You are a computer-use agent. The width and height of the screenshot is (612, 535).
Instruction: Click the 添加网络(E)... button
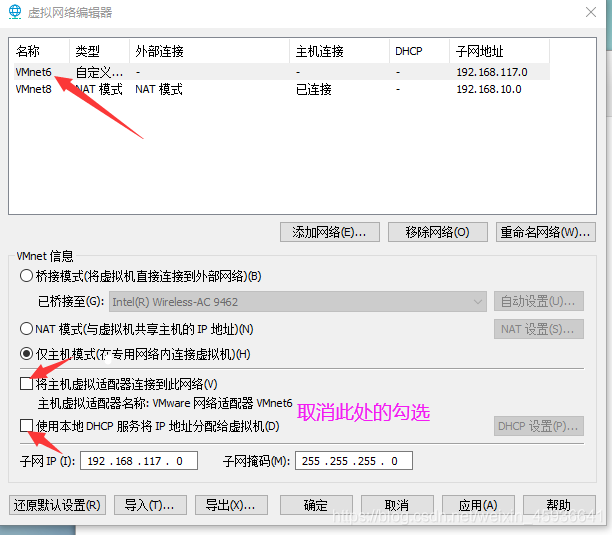[x=330, y=232]
